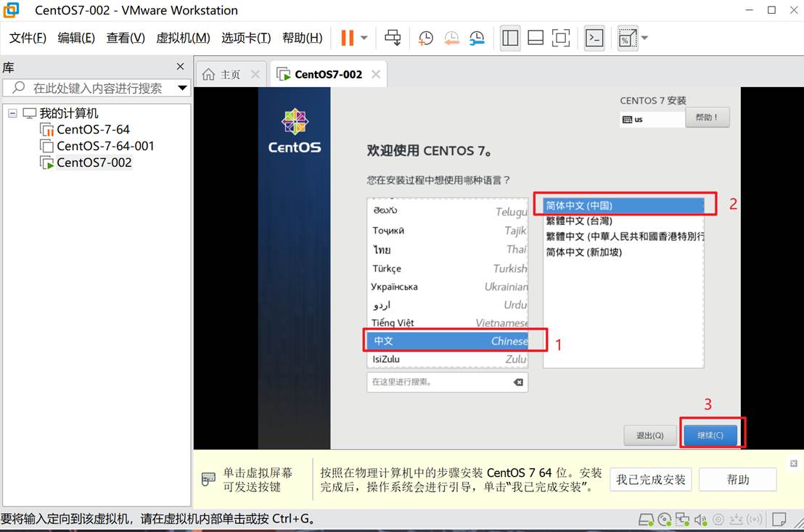Click the 帮助！ button in installer
This screenshot has height=532, width=804.
[x=707, y=118]
